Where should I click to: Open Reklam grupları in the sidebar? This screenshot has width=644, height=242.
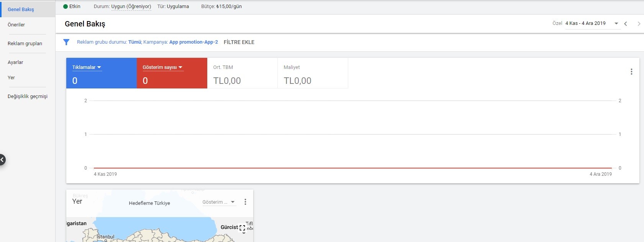pyautogui.click(x=25, y=44)
